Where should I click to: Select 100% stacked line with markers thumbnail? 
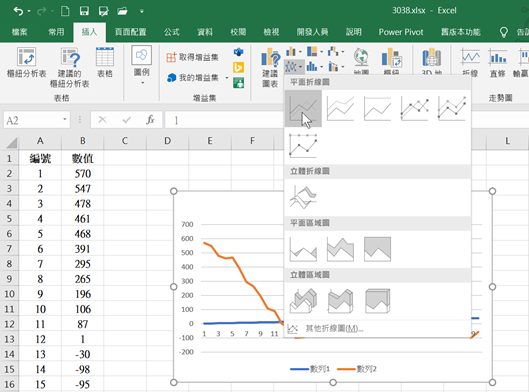point(303,146)
